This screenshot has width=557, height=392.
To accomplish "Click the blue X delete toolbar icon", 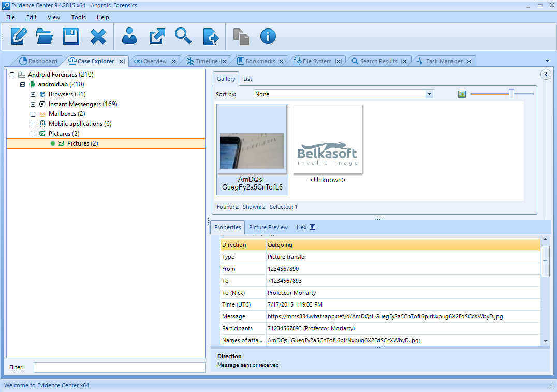I will (x=98, y=36).
